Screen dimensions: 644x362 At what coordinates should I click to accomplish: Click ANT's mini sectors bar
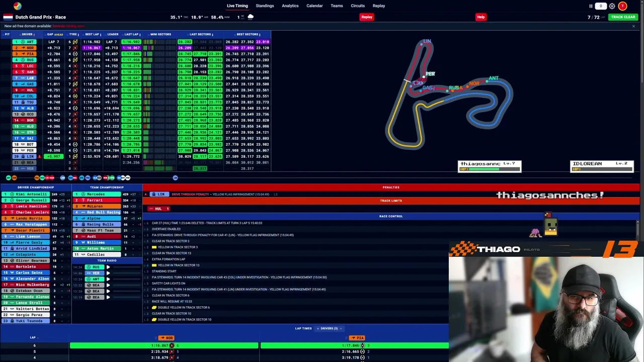[x=160, y=42]
